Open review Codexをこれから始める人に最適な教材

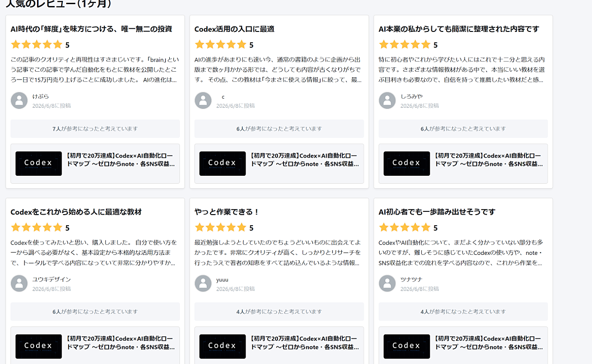(x=76, y=212)
